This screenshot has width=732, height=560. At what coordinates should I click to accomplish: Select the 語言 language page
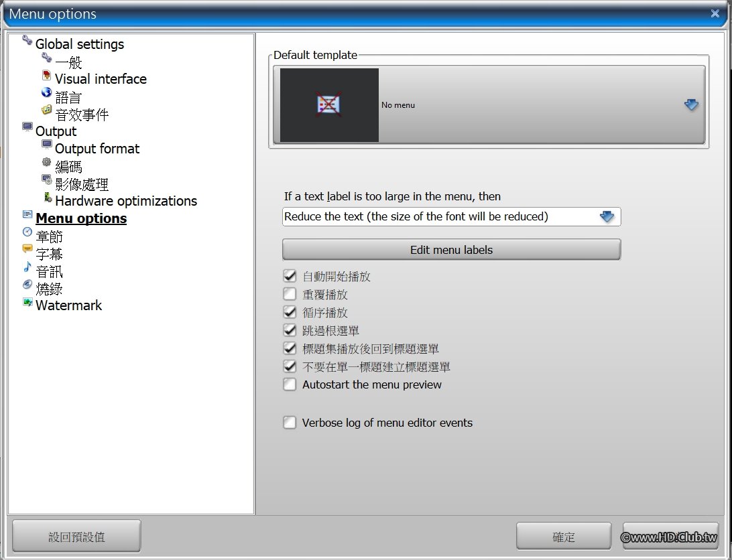(x=68, y=97)
